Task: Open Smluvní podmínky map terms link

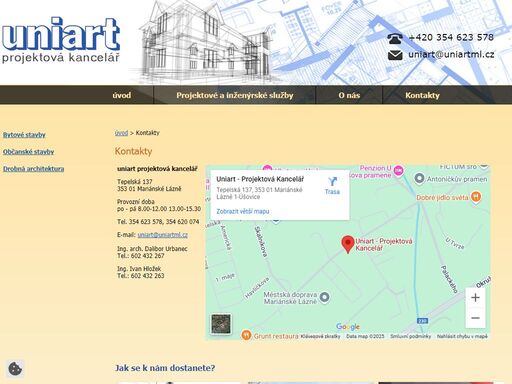Action: [x=411, y=336]
